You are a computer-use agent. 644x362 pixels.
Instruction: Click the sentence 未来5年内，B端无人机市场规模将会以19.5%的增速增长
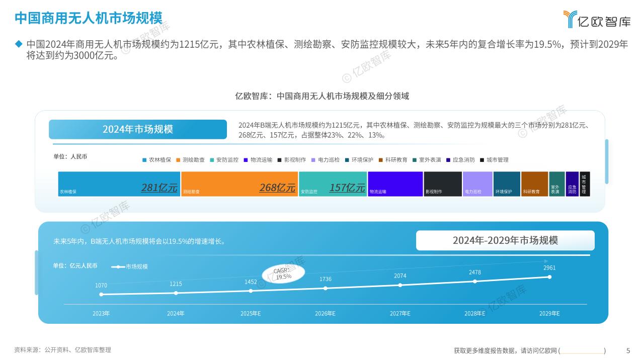[x=139, y=241]
